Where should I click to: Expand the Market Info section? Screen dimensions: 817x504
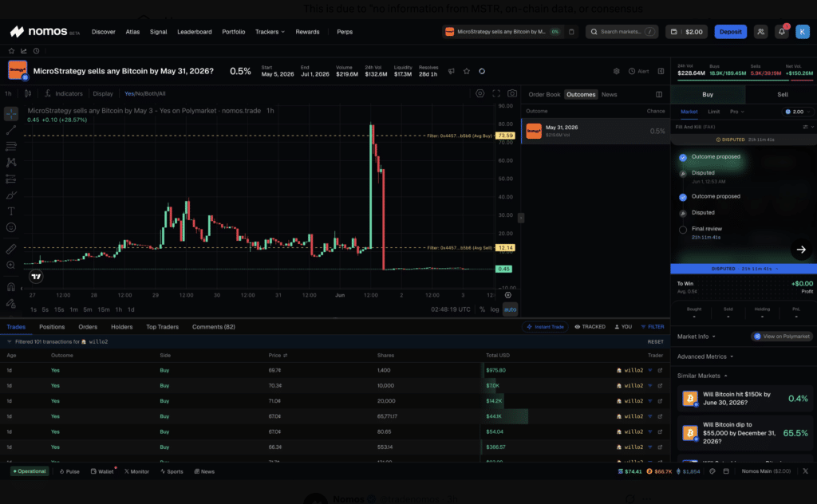(x=696, y=337)
